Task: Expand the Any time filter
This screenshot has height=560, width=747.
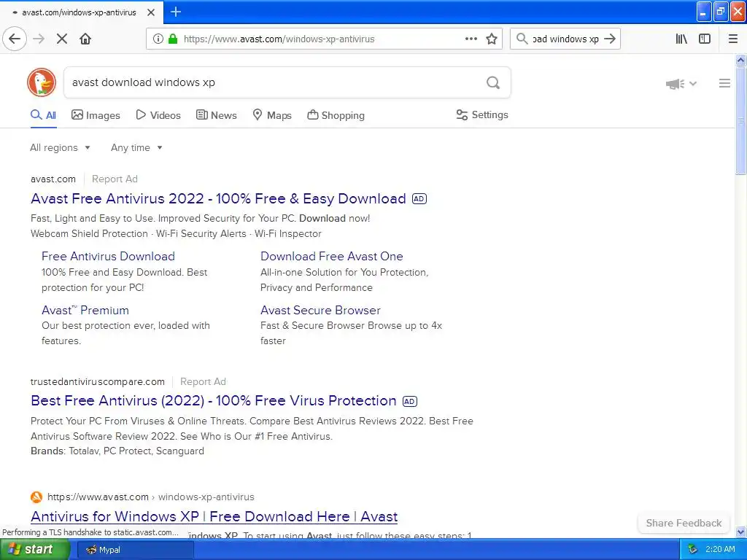Action: 136,147
